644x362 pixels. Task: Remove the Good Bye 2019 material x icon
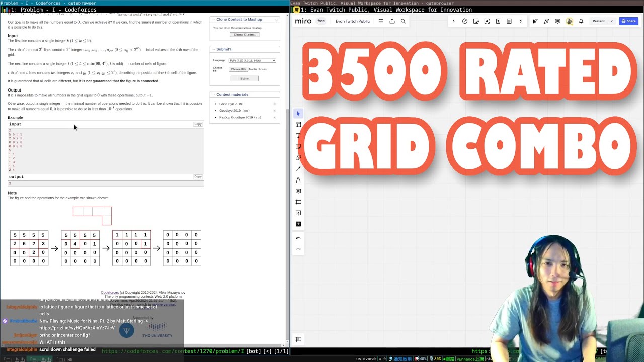pos(274,104)
